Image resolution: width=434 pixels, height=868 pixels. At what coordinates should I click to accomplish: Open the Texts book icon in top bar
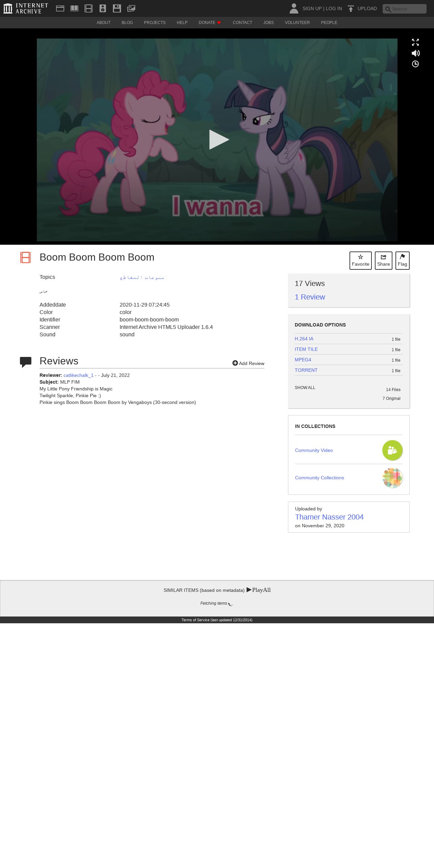tap(74, 8)
